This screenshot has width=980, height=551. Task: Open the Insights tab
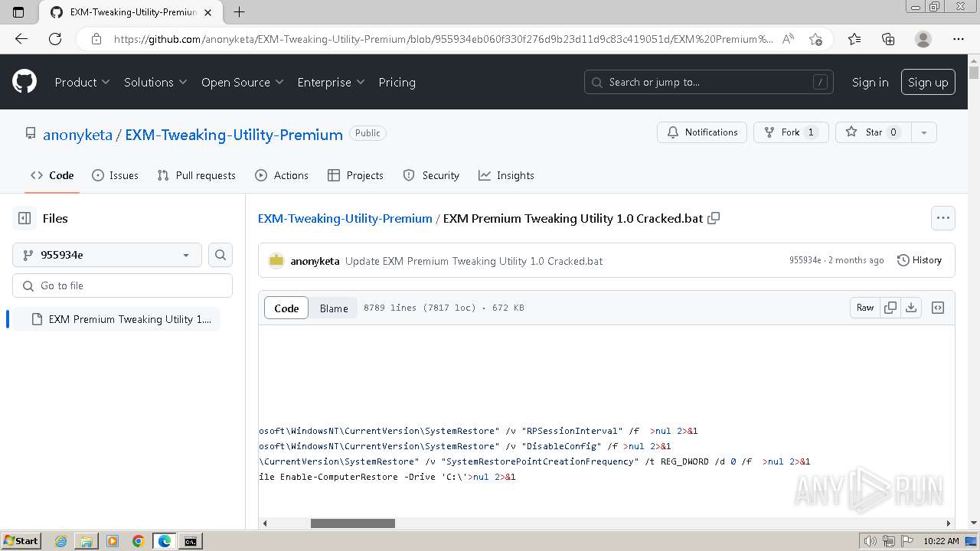click(x=506, y=175)
